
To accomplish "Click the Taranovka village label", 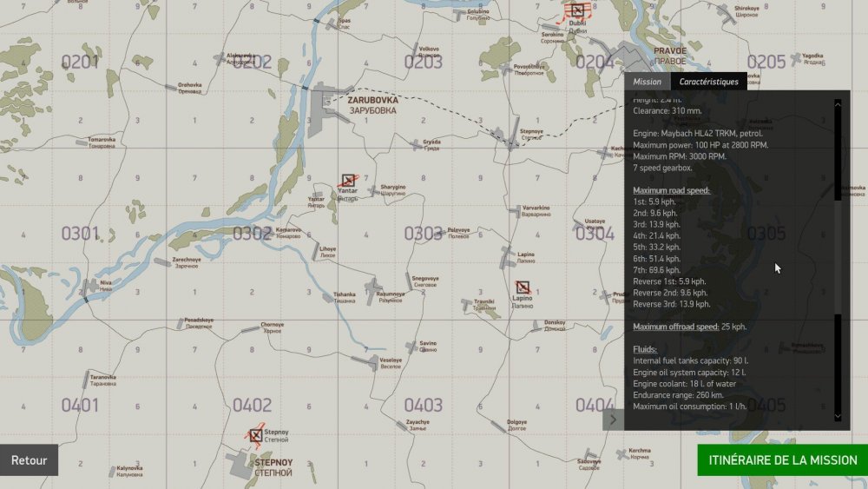I will [103, 380].
